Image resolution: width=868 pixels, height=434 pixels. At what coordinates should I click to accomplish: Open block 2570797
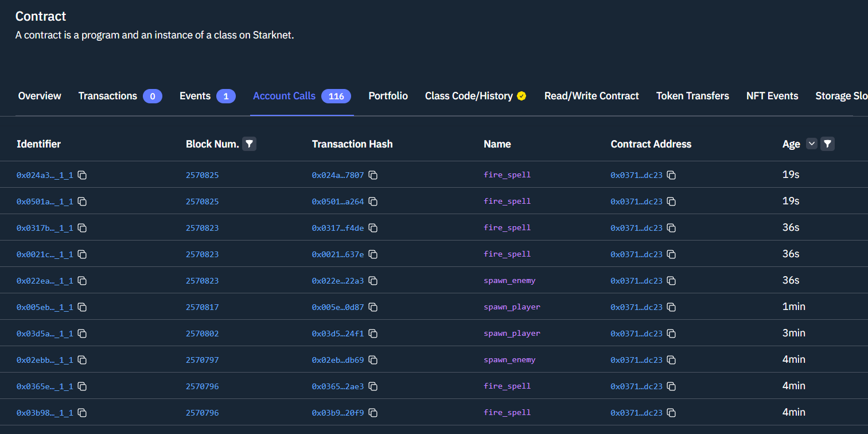[202, 360]
